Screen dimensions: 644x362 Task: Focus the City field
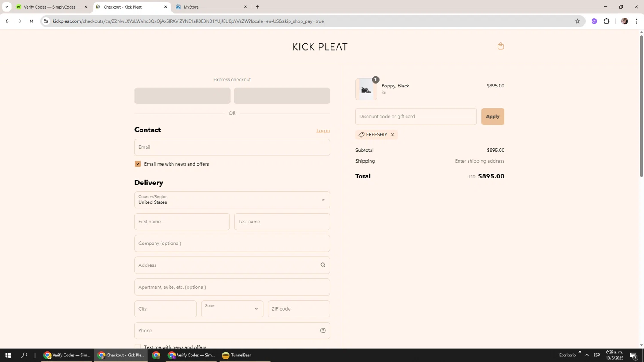click(165, 309)
